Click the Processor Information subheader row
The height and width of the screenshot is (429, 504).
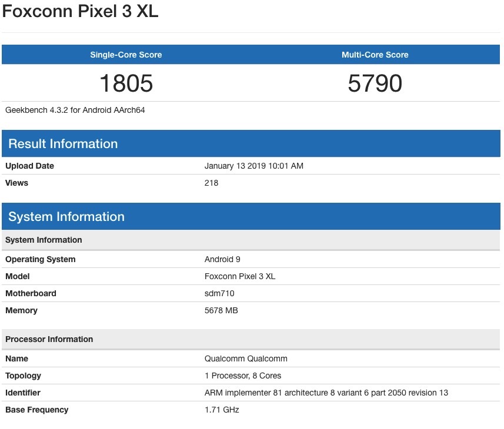pos(251,340)
